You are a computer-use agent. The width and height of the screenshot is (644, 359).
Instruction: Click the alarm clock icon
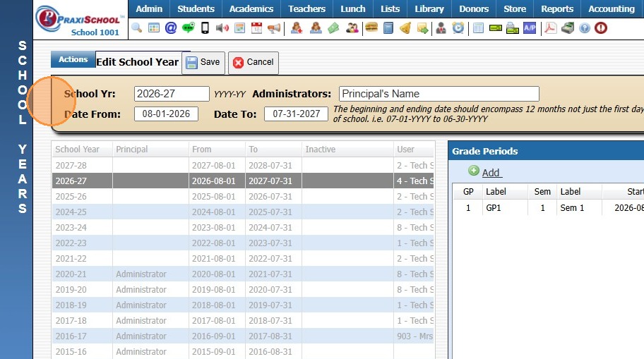coord(458,28)
